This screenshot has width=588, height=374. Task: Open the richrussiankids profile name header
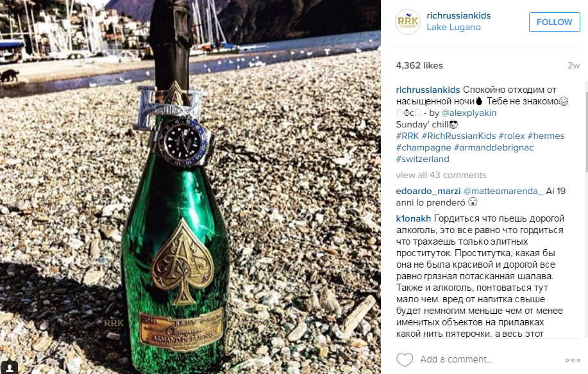click(x=458, y=15)
